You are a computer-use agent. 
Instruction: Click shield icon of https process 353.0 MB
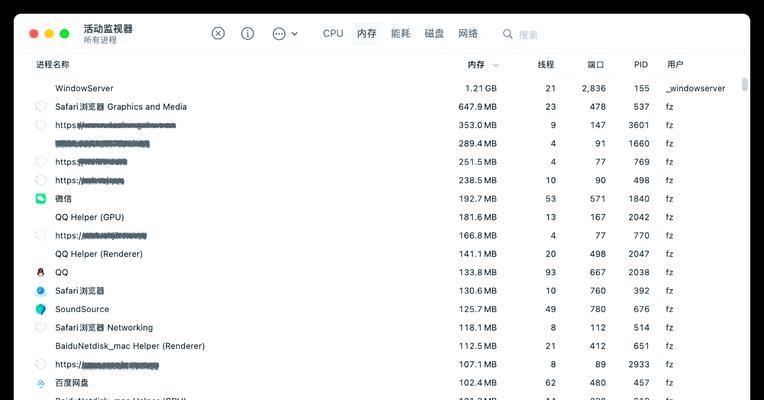tap(41, 125)
